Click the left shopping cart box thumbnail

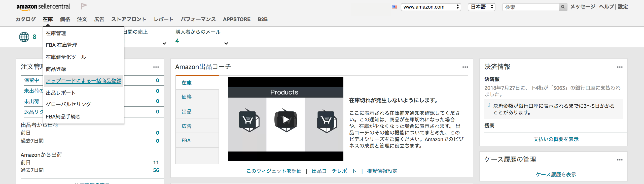(x=249, y=120)
